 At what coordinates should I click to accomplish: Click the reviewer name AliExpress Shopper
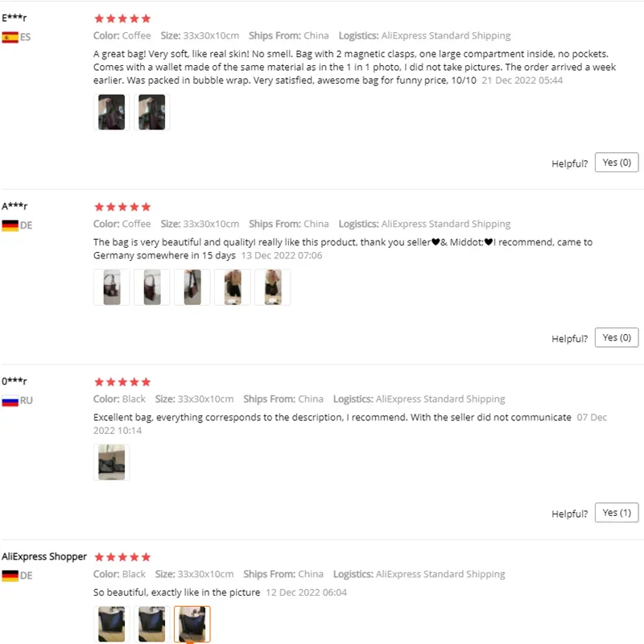[x=44, y=556]
